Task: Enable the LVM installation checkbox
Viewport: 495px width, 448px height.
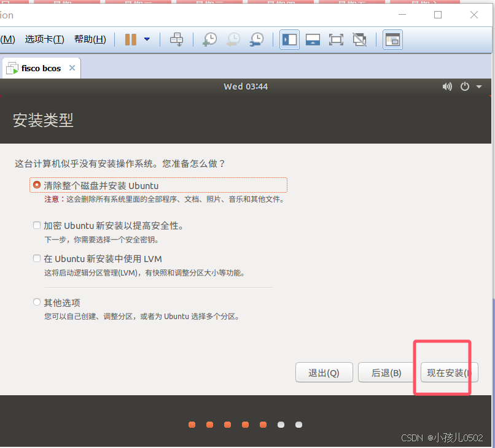Action: [x=37, y=258]
